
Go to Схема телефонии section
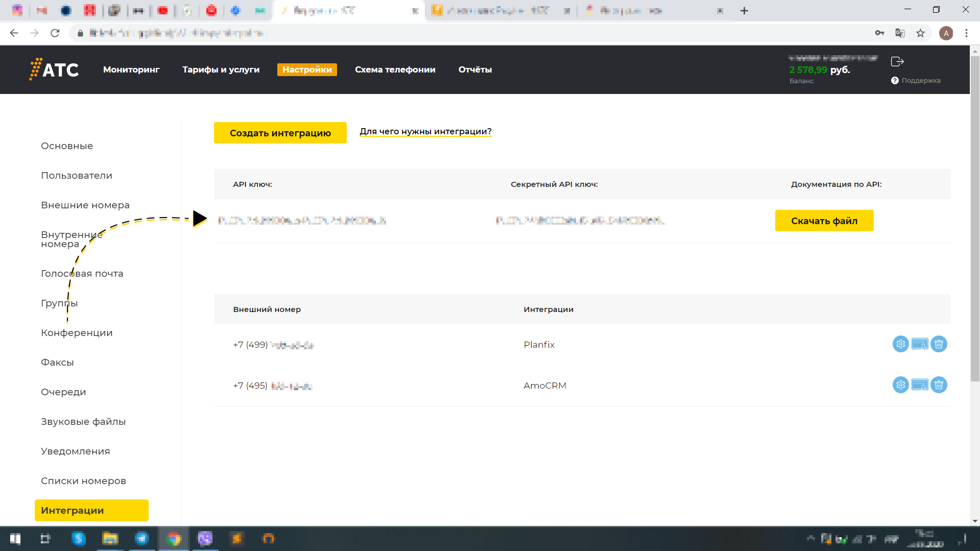pos(395,69)
